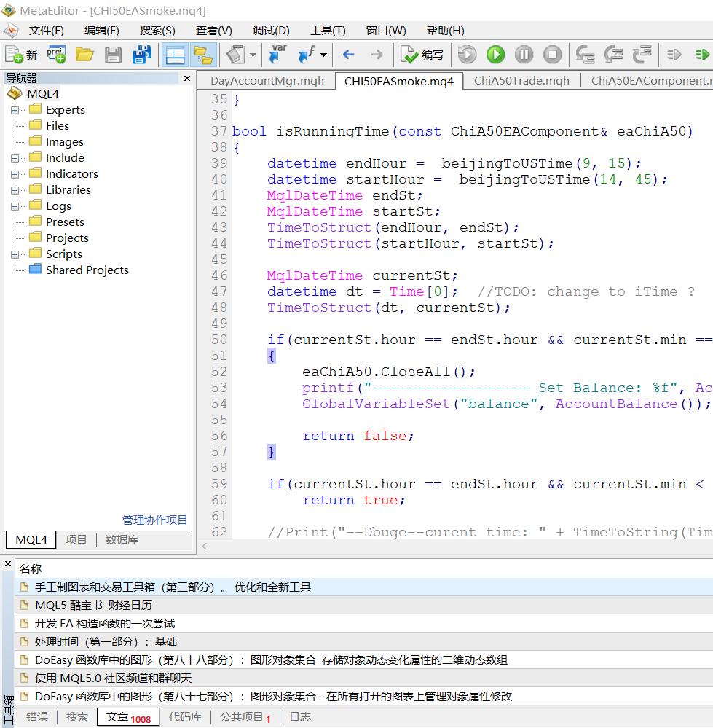Switch to the DayAccountMgr.mqh tab
Screen dimensions: 713x728
click(x=267, y=81)
